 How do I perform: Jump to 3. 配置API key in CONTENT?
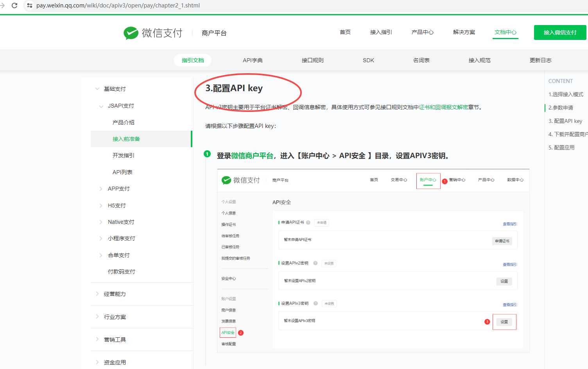click(x=565, y=121)
